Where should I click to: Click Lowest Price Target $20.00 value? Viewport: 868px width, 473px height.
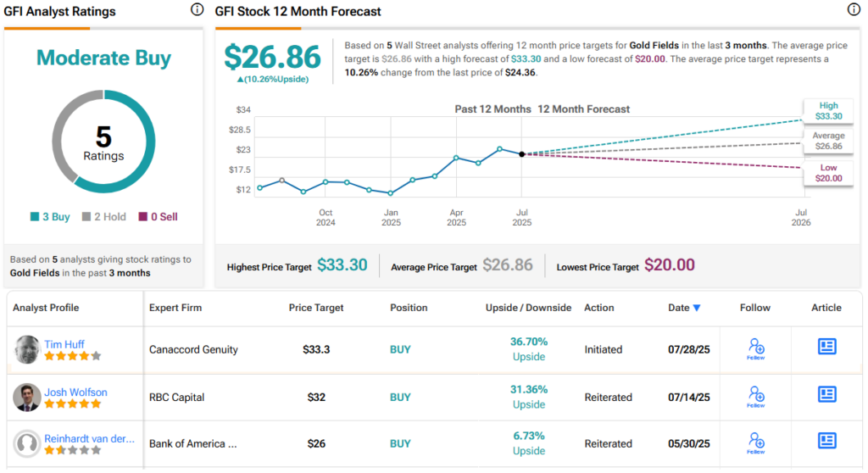tap(670, 265)
